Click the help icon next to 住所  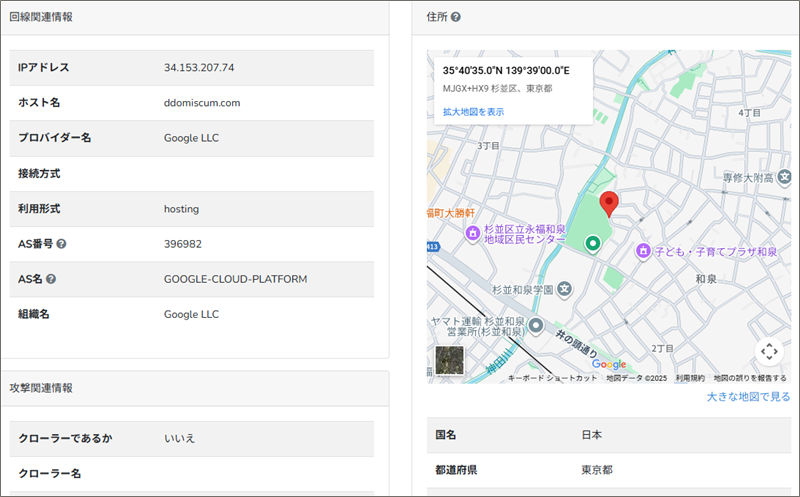point(456,17)
